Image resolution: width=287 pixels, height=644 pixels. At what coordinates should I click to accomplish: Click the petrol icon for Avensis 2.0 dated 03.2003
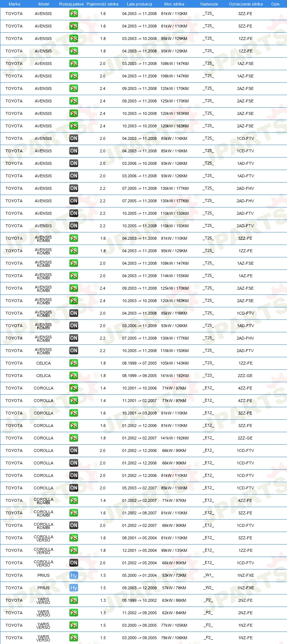point(73,64)
